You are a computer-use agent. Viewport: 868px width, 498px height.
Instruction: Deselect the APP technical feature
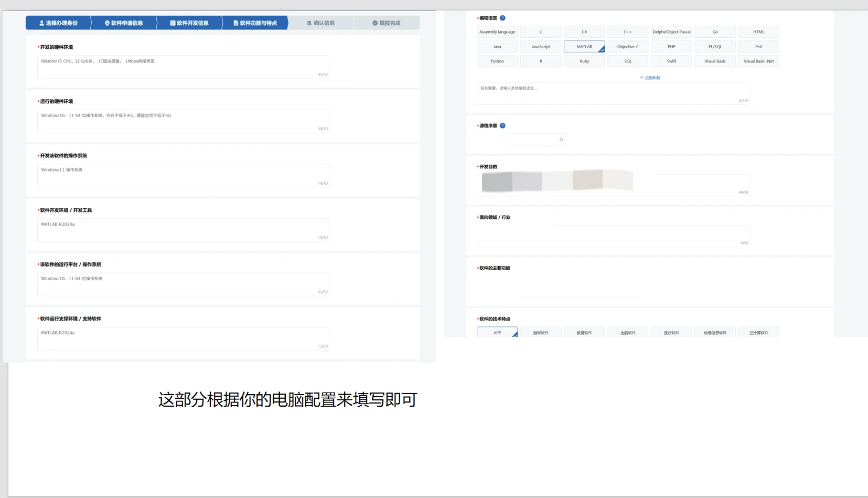(497, 332)
